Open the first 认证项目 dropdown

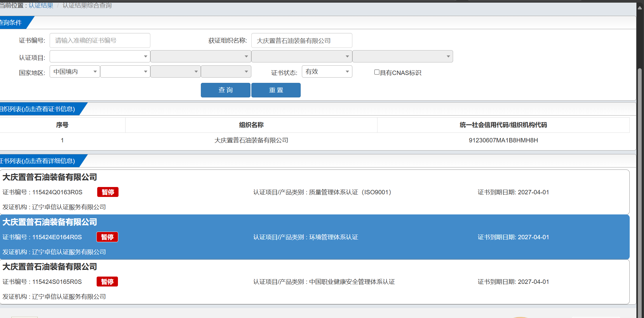pos(100,56)
